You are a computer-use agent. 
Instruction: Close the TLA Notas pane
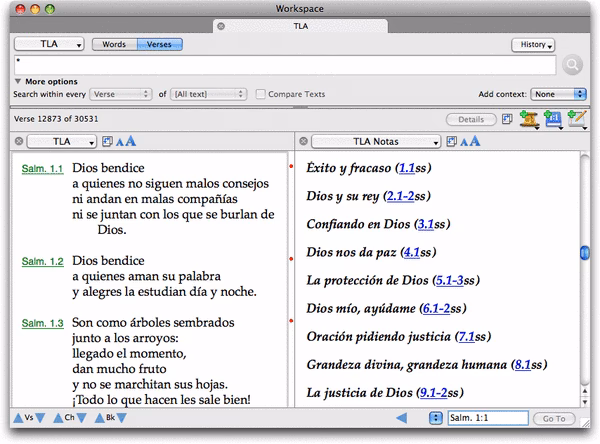point(303,141)
